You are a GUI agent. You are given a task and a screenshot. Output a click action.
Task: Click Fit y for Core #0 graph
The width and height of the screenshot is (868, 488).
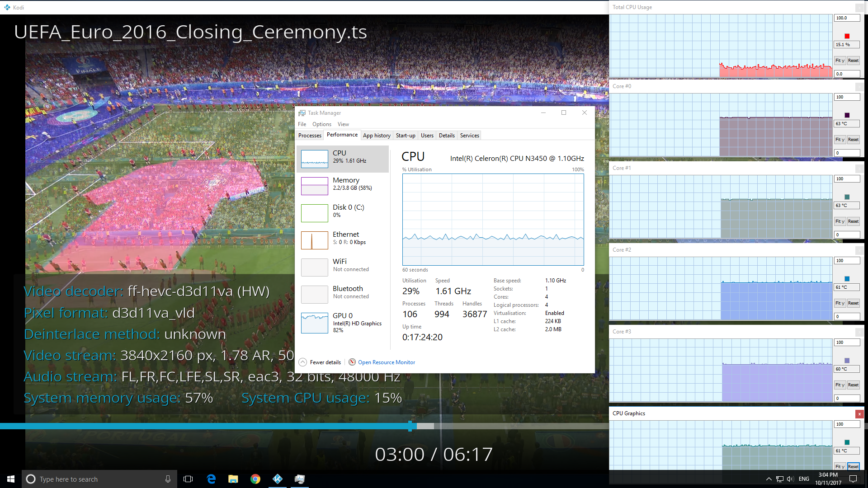[x=840, y=140]
